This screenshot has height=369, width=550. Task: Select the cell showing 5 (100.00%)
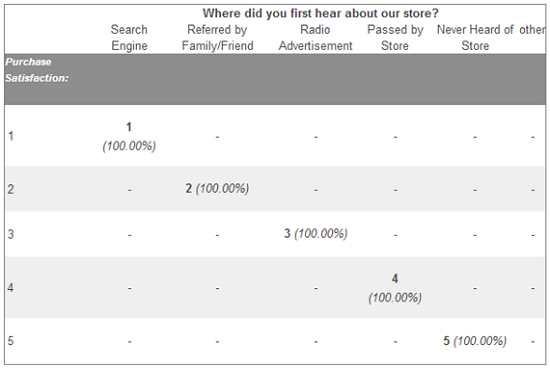point(475,341)
